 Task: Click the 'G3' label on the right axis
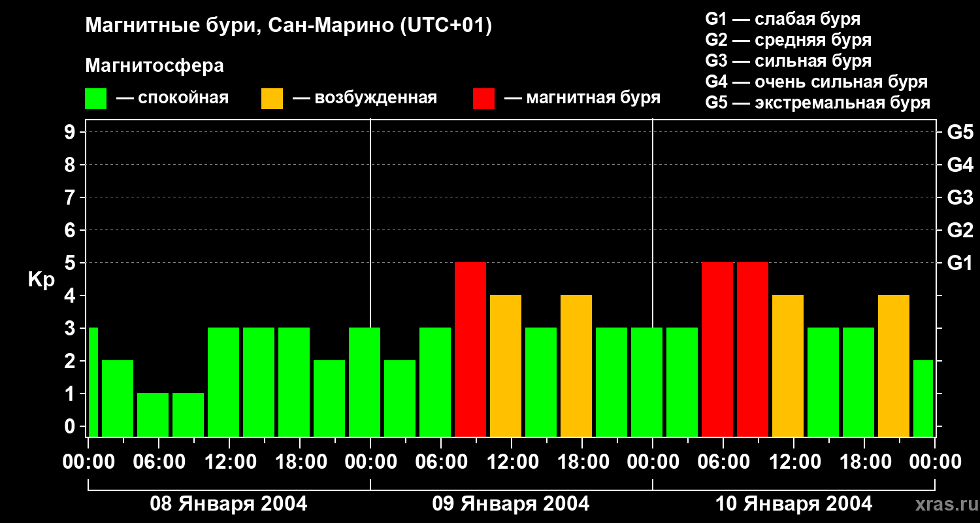tap(960, 197)
